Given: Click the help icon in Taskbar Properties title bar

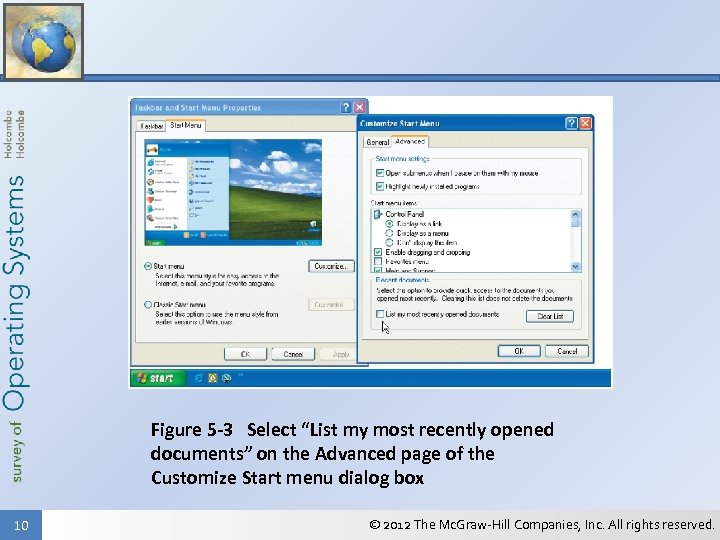Looking at the screenshot, I should click(x=346, y=107).
